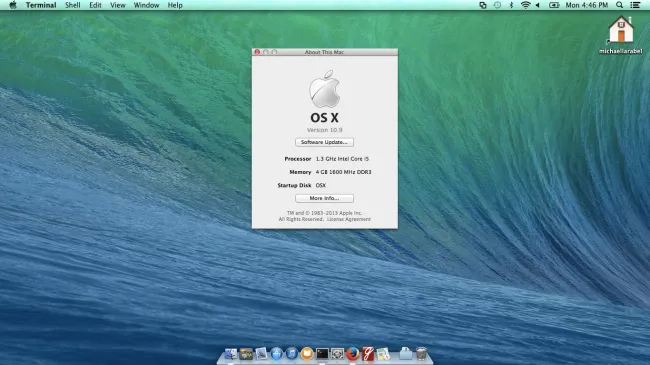Open the Edit menu
Image resolution: width=650 pixels, height=365 pixels.
click(x=95, y=5)
